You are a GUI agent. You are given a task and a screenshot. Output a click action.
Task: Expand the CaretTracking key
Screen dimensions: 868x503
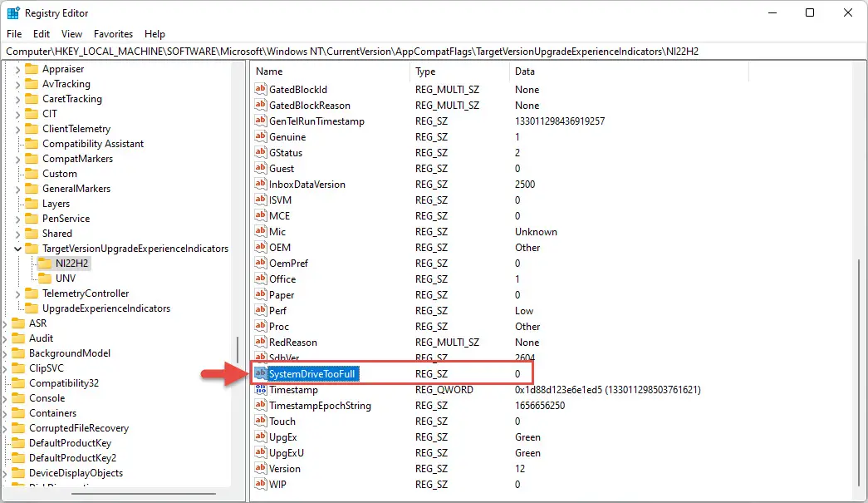(17, 99)
